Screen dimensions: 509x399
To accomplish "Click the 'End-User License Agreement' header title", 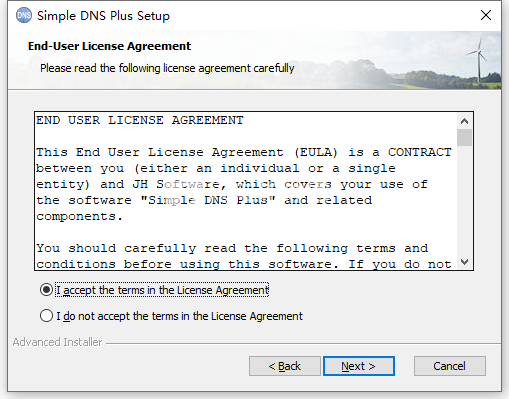I will 109,46.
